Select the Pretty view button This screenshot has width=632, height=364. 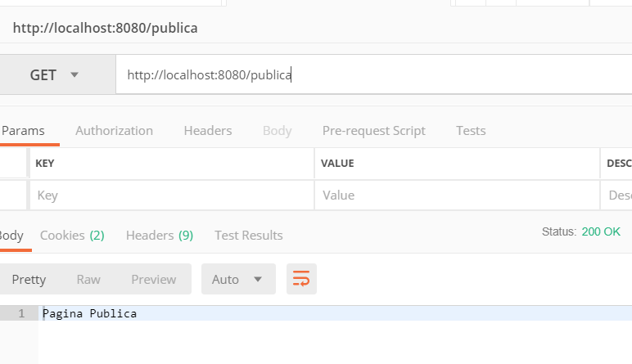tap(29, 279)
